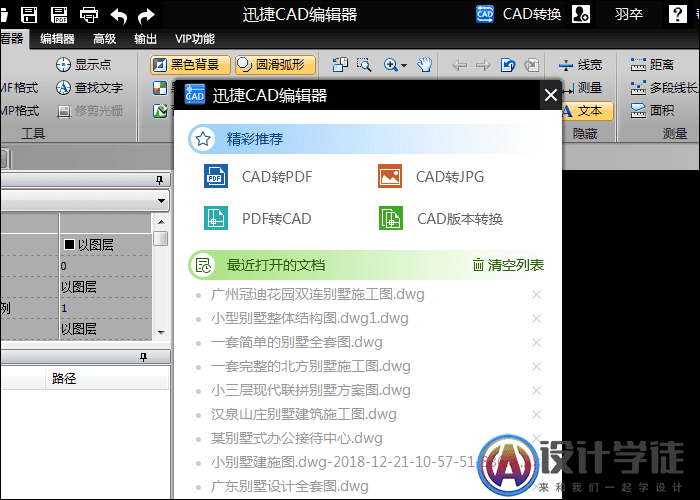Click properties list scrollbar down arrow
The height and width of the screenshot is (500, 700).
pos(161,333)
